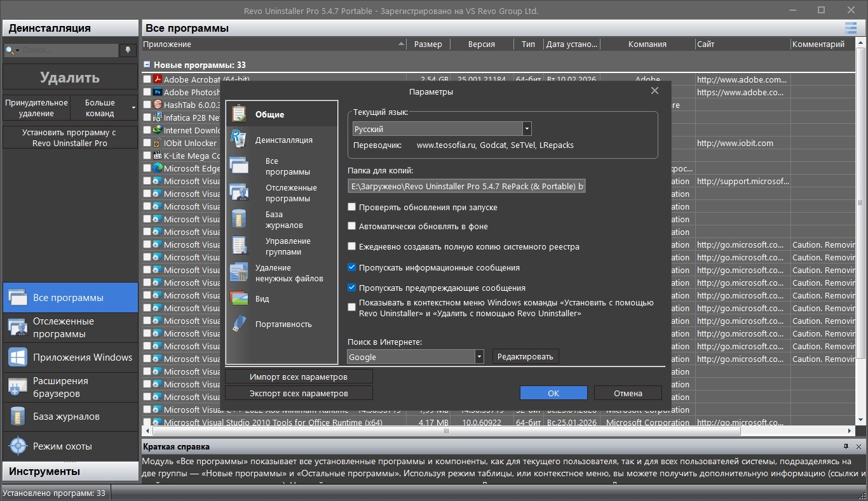
Task: Open the Портативность USB icon in settings
Action: [239, 324]
